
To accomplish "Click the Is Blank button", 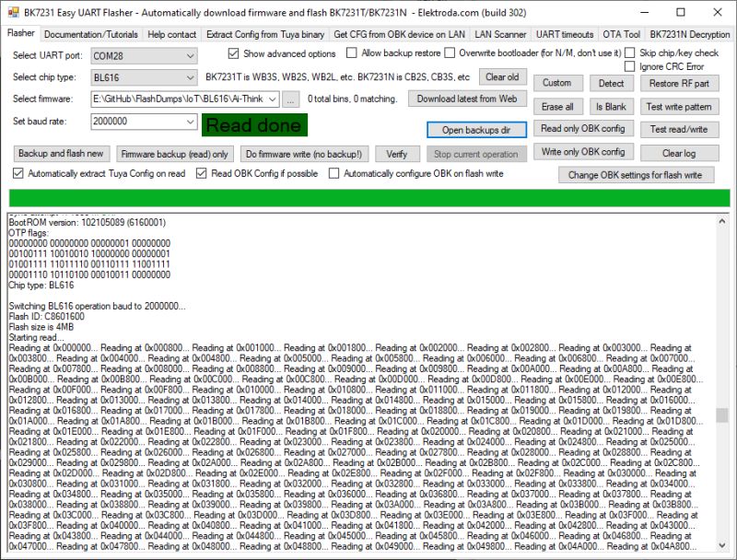I will click(611, 107).
